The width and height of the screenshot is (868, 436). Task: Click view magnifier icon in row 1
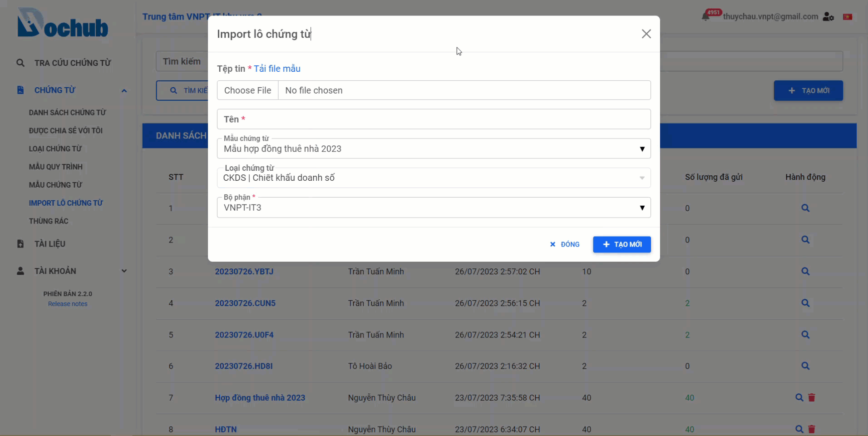point(805,208)
